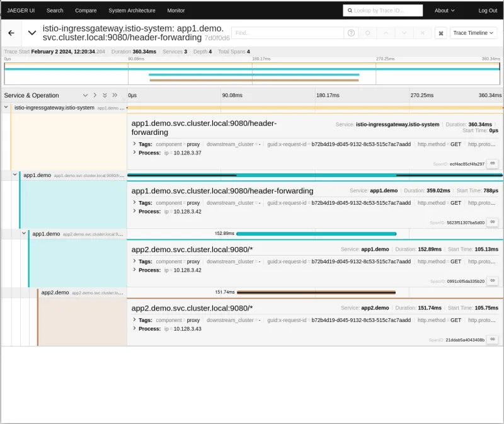This screenshot has height=424, width=504.
Task: Click the previous match up-arrow in the Find bar
Action: pos(385,33)
